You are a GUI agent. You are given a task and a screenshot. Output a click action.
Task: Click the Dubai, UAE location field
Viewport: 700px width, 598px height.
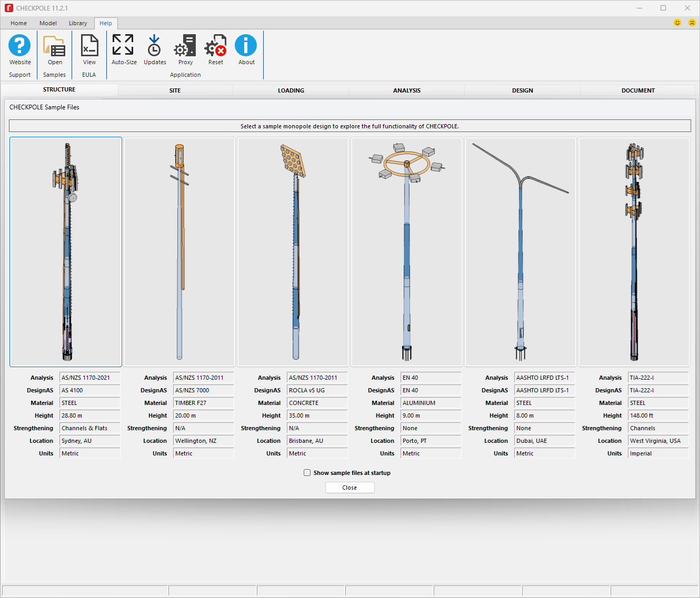tap(545, 441)
